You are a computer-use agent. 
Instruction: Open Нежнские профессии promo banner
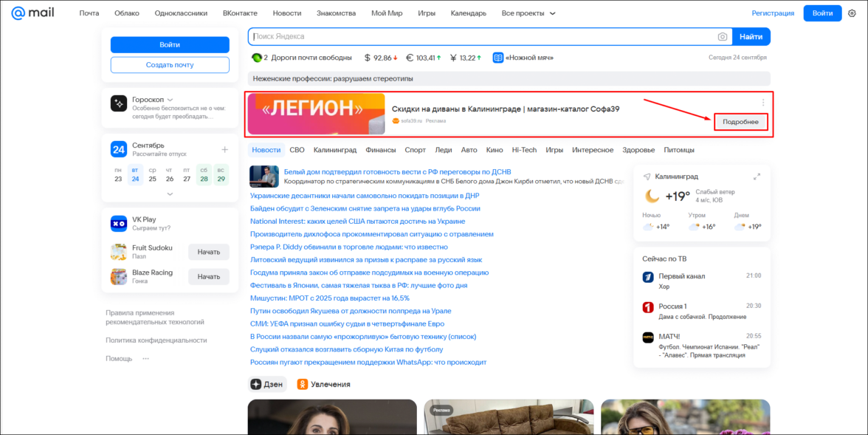coord(509,79)
